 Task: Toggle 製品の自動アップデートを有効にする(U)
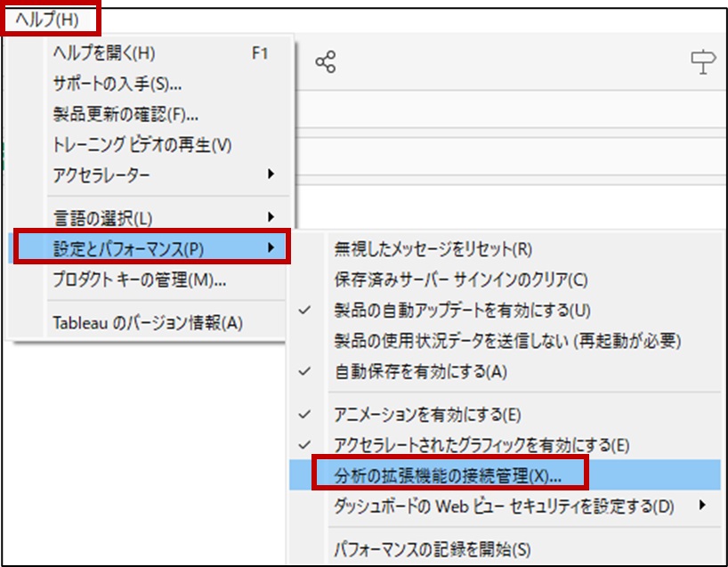pyautogui.click(x=462, y=310)
